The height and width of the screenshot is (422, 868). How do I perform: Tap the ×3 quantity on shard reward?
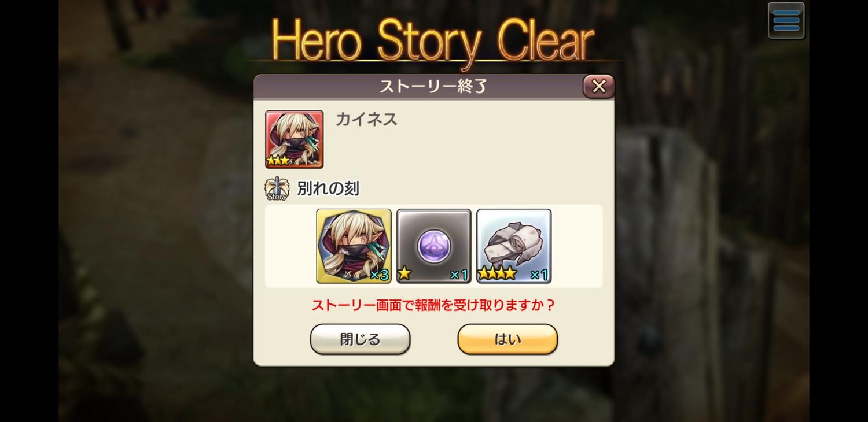pos(379,275)
